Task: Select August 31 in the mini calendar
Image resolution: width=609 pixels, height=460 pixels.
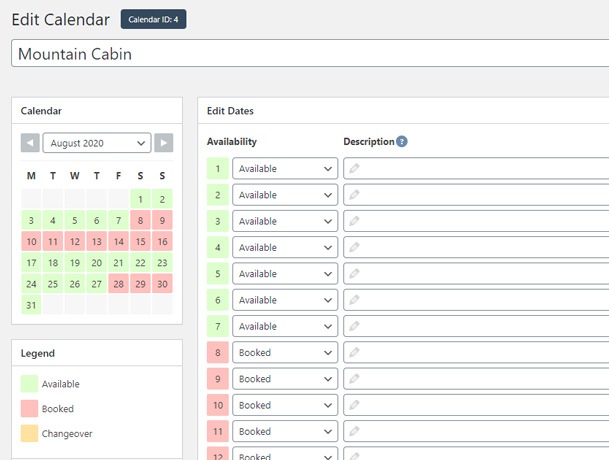Action: click(31, 305)
